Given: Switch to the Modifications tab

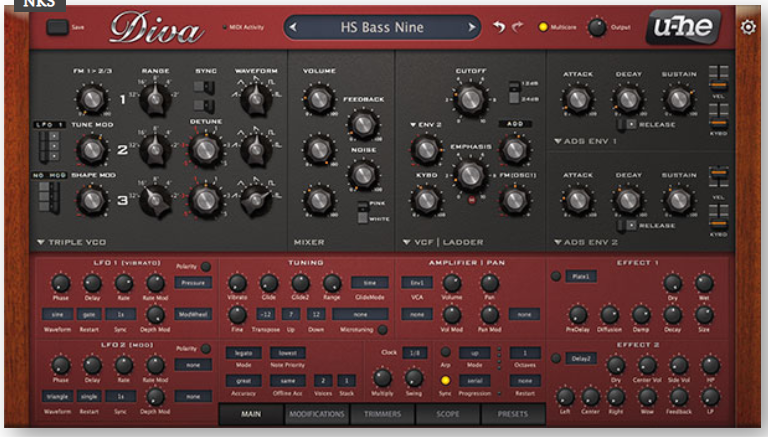Looking at the screenshot, I should (316, 414).
